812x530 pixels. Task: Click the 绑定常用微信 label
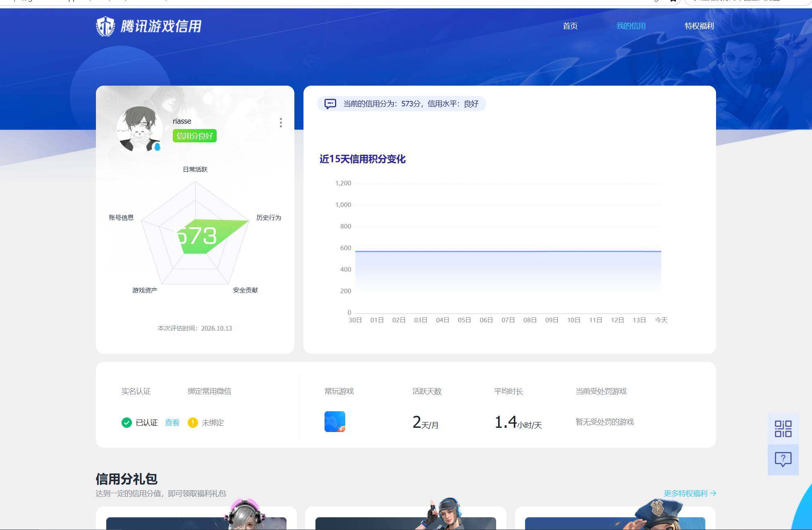click(x=209, y=391)
